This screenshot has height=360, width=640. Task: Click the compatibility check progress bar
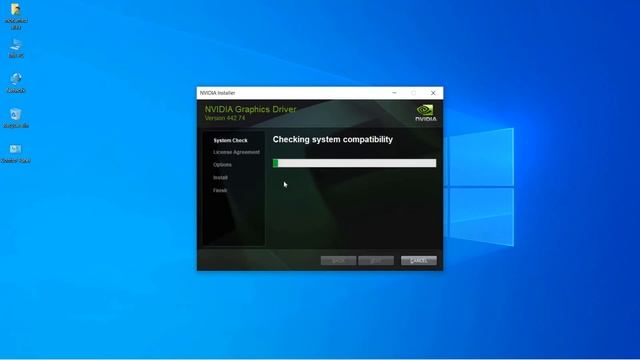click(x=354, y=163)
